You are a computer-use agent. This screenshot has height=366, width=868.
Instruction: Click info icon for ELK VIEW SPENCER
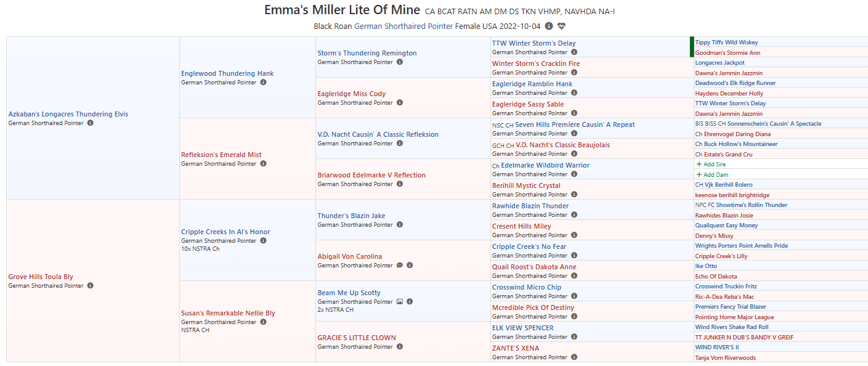pyautogui.click(x=574, y=337)
